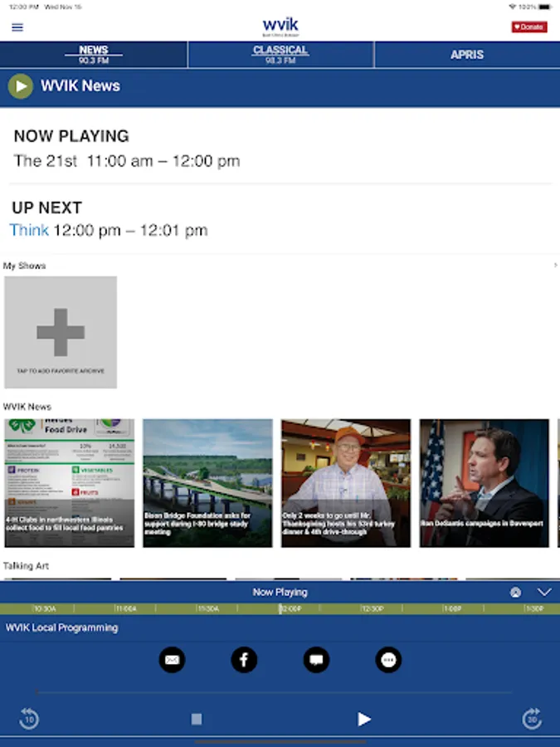Click the battery status indicator
Image resolution: width=560 pixels, height=747 pixels.
[545, 7]
